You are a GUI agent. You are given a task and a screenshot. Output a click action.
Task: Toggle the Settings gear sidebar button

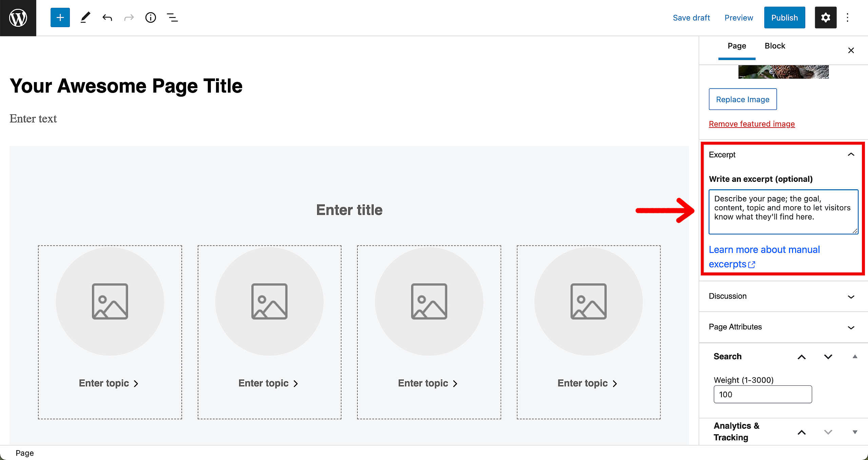click(x=825, y=18)
